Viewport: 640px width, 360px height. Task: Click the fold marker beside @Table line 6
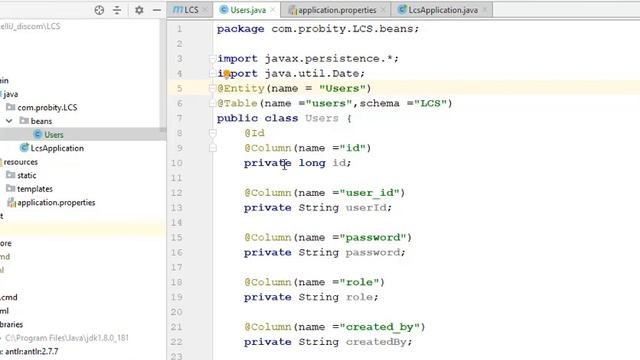pos(213,103)
